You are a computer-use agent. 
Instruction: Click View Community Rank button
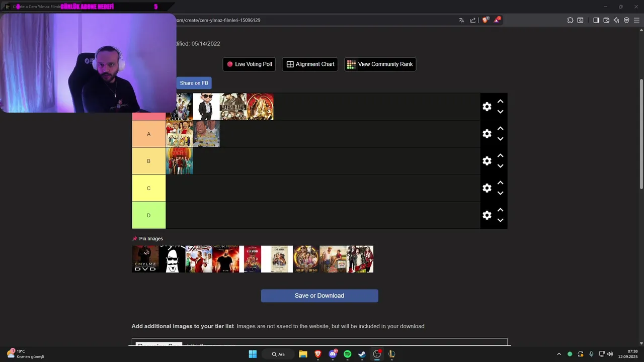380,64
